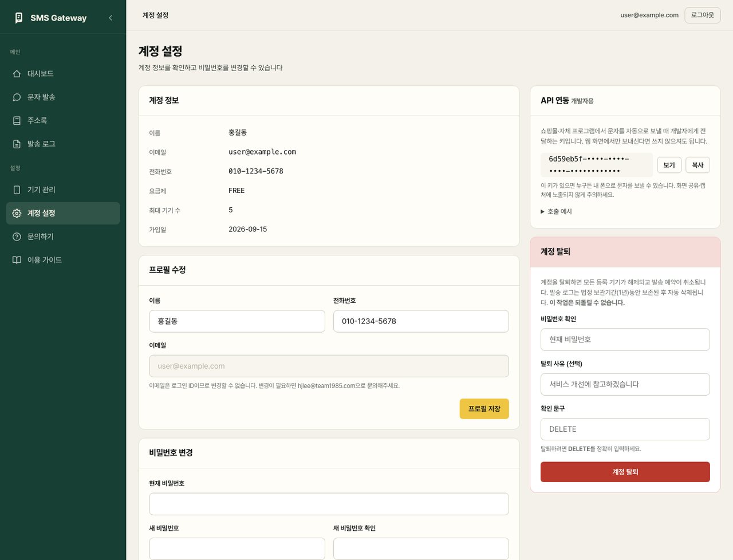
Task: Open the 발송 로그 menu item
Action: (63, 144)
